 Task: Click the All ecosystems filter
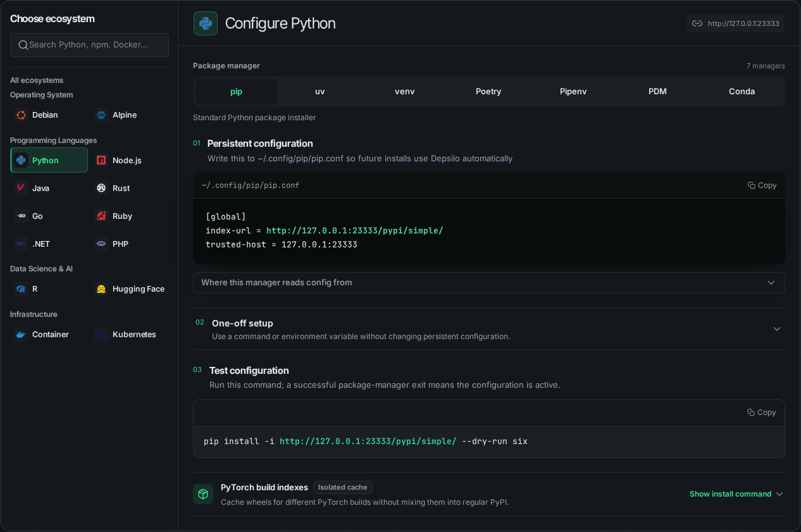pos(37,80)
